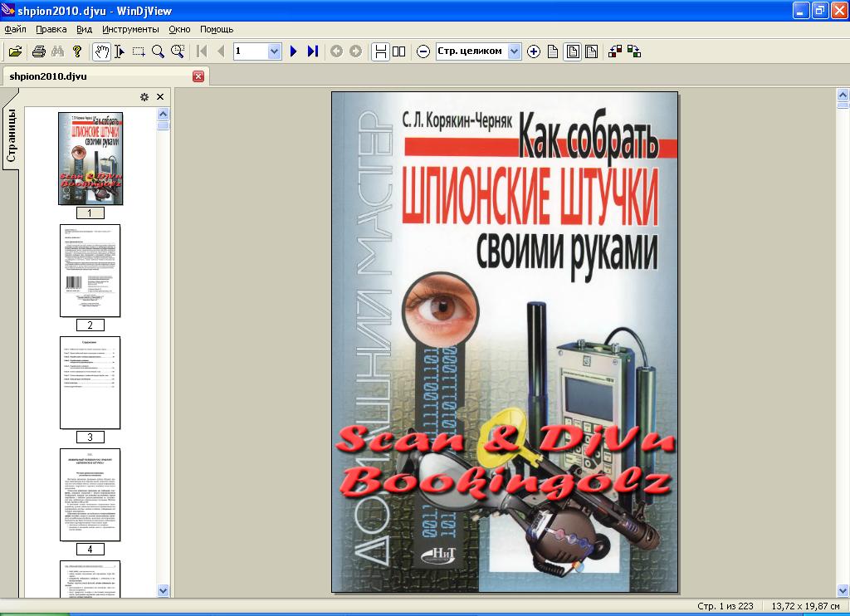Open the 'Стр. целиком' zoom dropdown

[x=514, y=51]
